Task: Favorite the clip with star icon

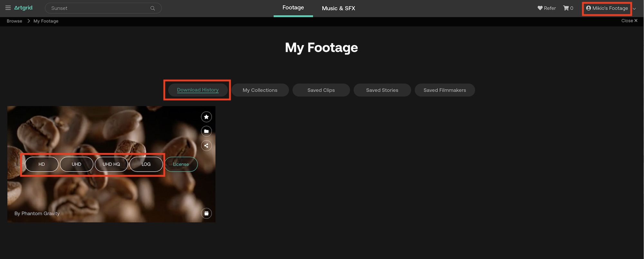Action: coord(206,117)
